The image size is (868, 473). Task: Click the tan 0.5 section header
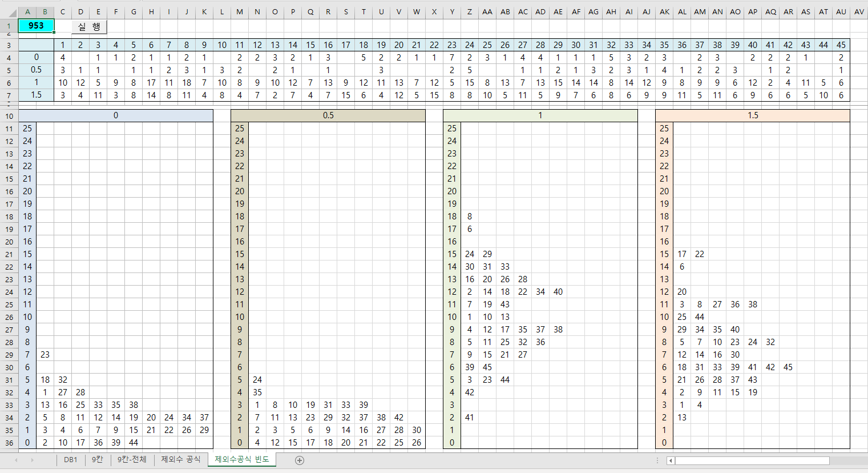(x=328, y=115)
